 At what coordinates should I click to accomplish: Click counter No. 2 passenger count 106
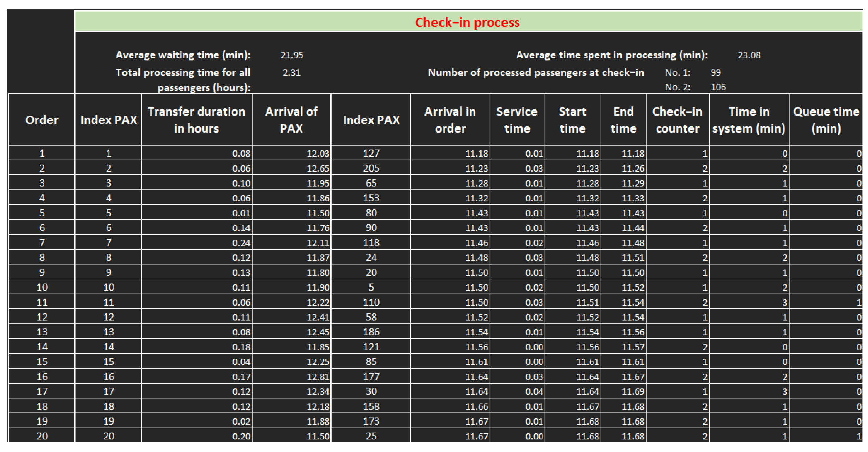pos(718,87)
